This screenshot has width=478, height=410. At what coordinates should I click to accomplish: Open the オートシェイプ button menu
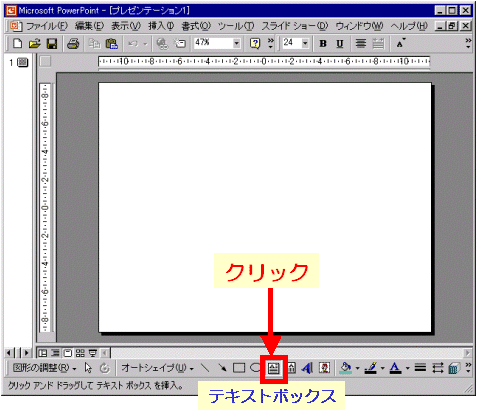157,368
